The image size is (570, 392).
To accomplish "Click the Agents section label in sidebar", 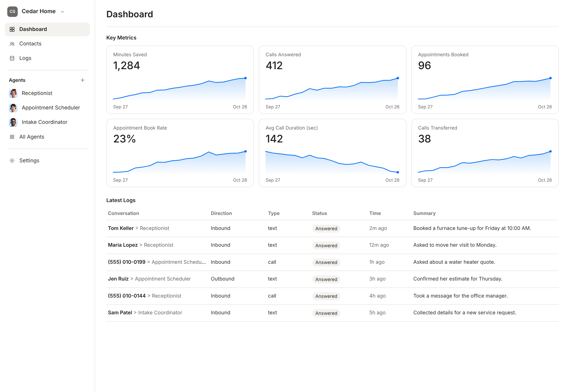I will pyautogui.click(x=17, y=80).
